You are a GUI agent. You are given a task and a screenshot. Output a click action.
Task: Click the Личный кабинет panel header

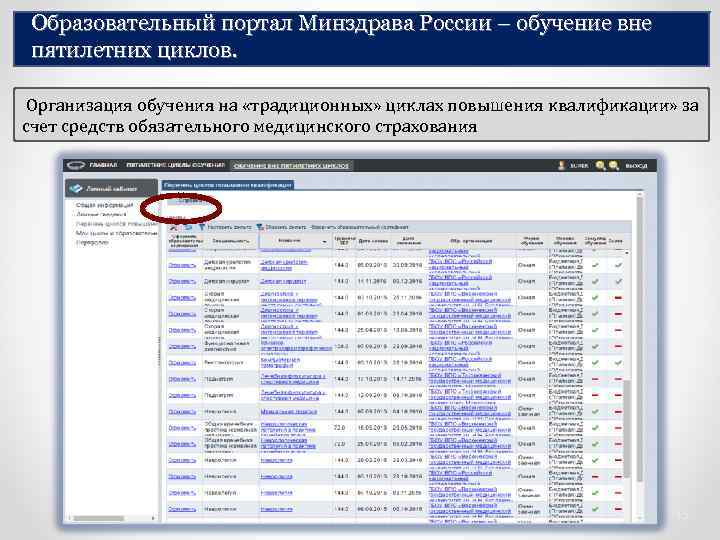112,188
